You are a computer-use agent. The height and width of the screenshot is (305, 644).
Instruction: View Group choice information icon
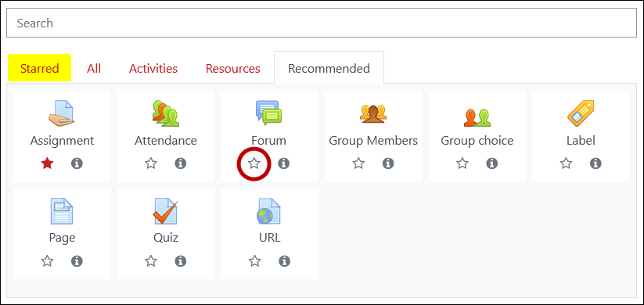[x=491, y=163]
